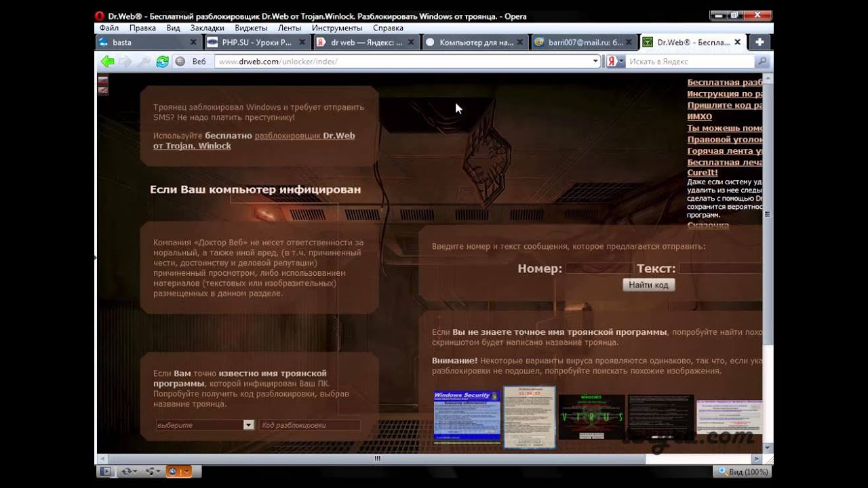Select the highlighted second trojan screenshot thumbnail
Viewport: 868px width, 488px height.
[529, 418]
